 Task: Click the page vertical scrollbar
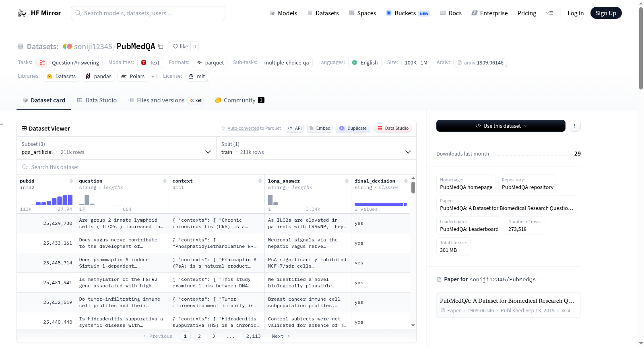[x=641, y=48]
